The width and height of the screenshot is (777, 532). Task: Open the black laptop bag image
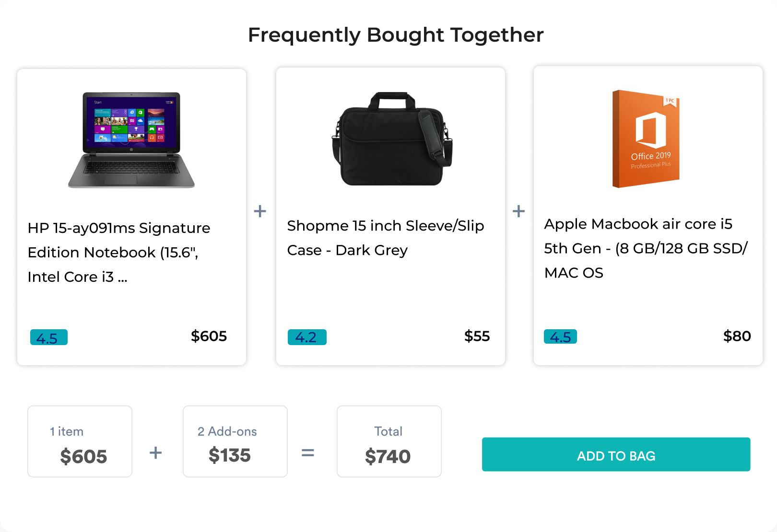pyautogui.click(x=392, y=139)
